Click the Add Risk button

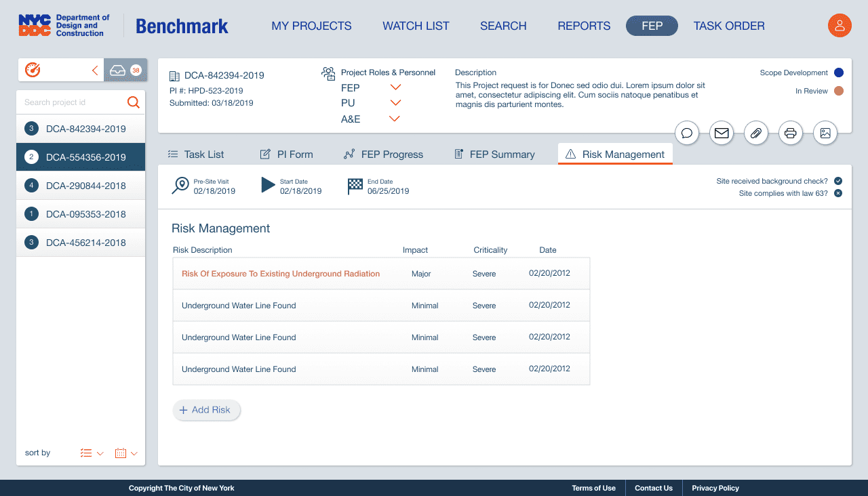tap(206, 410)
